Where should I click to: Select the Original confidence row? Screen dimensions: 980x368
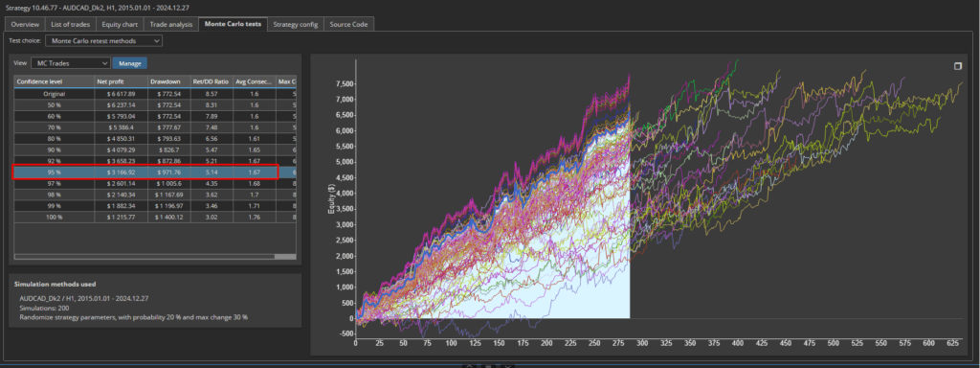click(155, 94)
